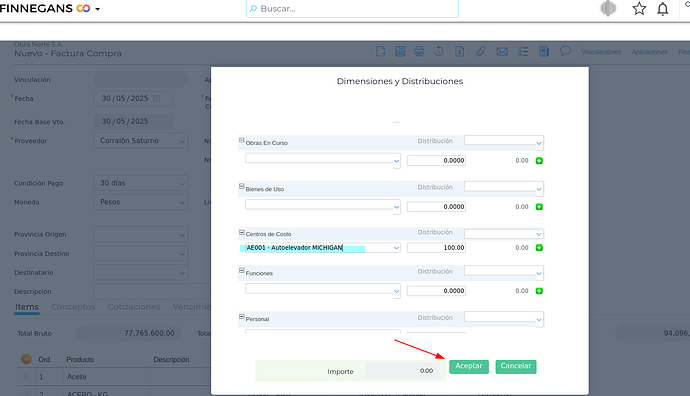Click the search magnifier icon
Image resolution: width=690 pixels, height=396 pixels.
click(253, 8)
